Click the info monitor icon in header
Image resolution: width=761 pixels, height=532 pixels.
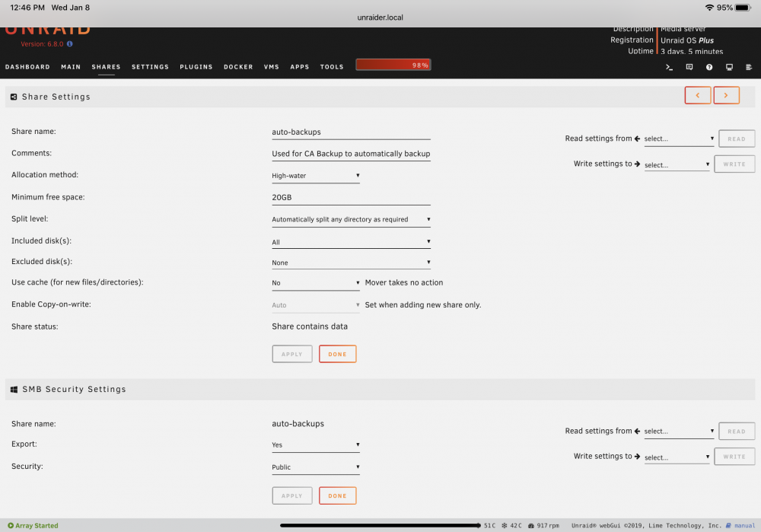coord(729,67)
